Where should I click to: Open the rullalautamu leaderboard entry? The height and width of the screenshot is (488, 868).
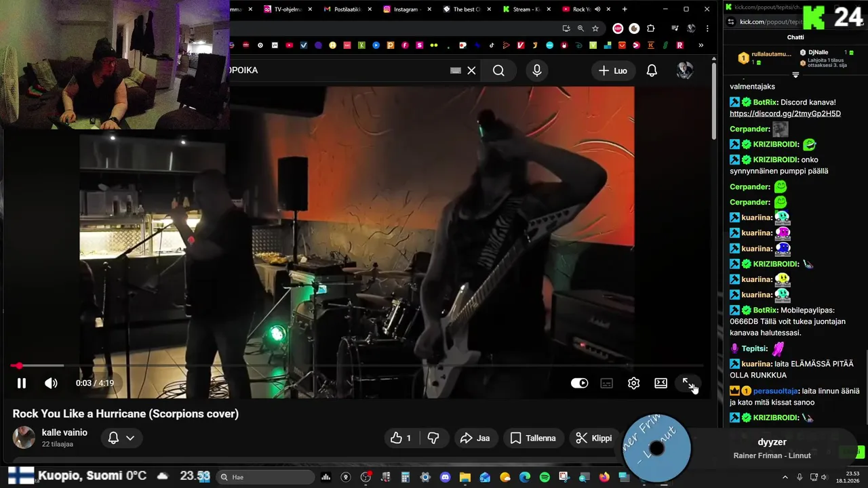[765, 58]
